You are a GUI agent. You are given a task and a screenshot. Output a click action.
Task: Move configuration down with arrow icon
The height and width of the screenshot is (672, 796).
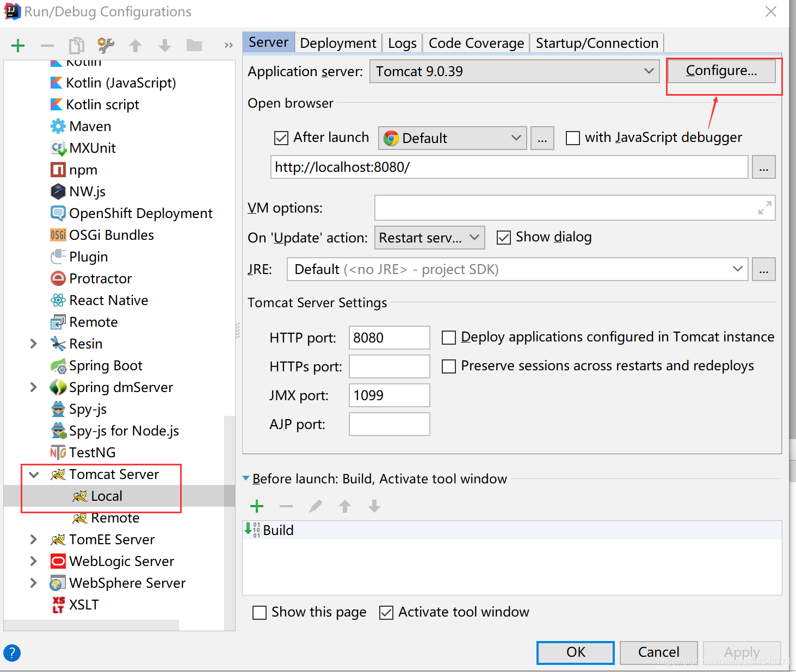(x=165, y=46)
